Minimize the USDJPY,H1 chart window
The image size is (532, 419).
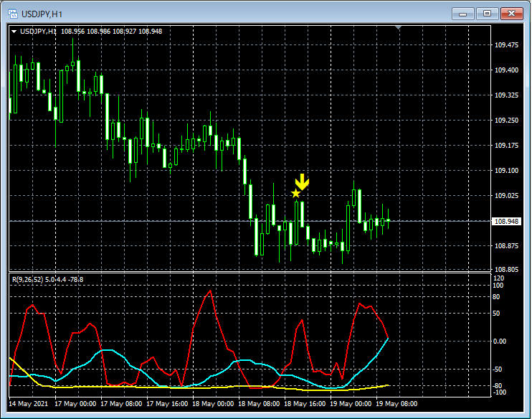462,14
